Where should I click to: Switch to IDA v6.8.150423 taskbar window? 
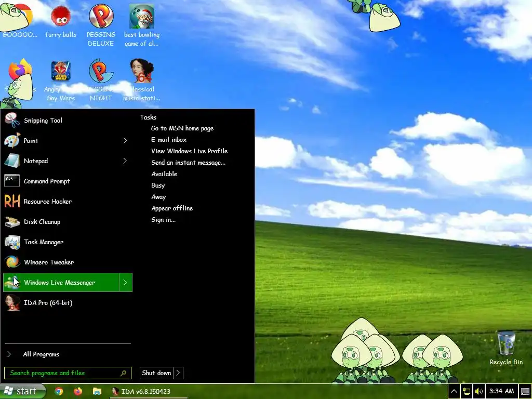click(x=149, y=392)
